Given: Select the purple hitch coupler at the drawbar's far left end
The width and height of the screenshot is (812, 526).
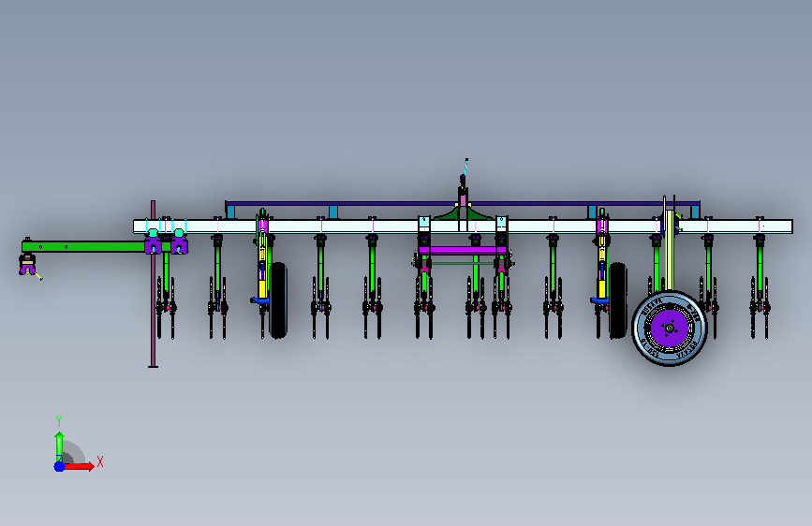Looking at the screenshot, I should (x=27, y=265).
